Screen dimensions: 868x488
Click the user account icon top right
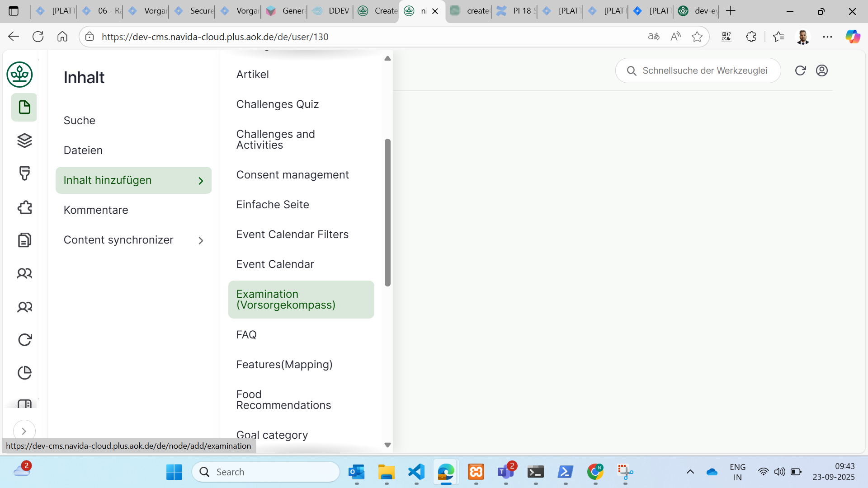pyautogui.click(x=822, y=70)
